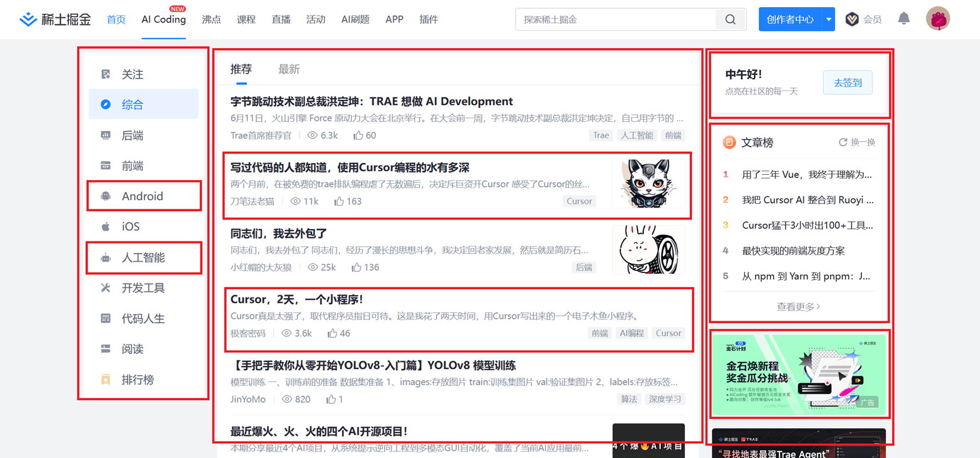Open the user avatar menu

click(x=938, y=19)
